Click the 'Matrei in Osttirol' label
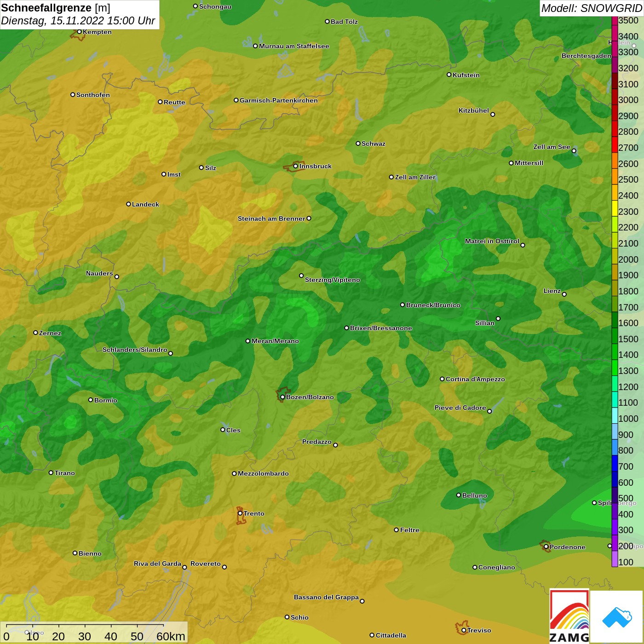 pyautogui.click(x=492, y=241)
